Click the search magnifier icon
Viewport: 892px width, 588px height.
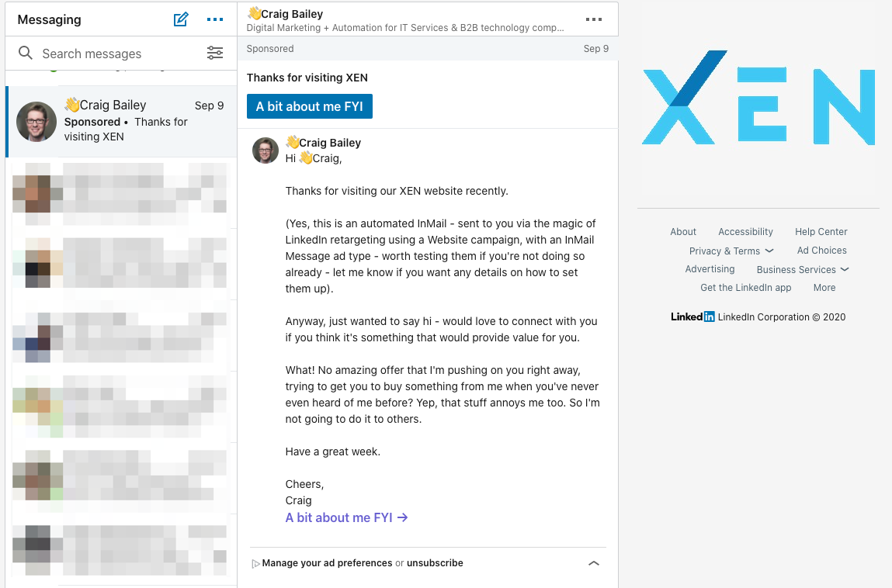point(26,53)
